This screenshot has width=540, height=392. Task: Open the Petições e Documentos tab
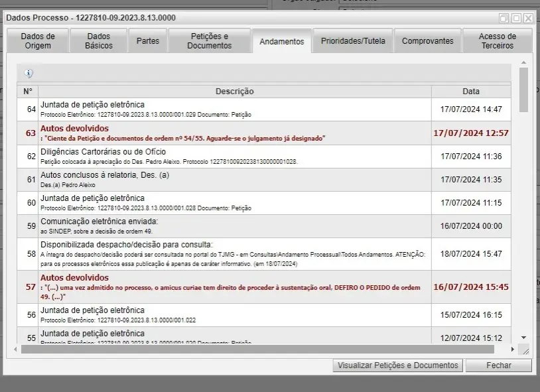pos(210,41)
